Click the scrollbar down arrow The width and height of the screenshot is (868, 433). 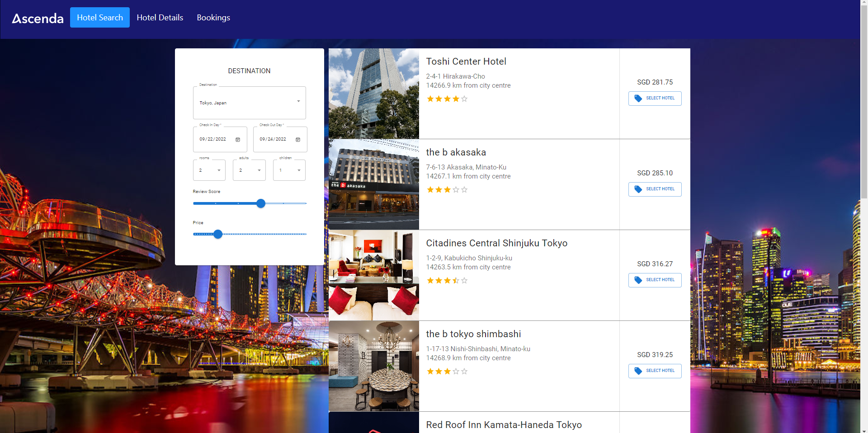point(864,430)
